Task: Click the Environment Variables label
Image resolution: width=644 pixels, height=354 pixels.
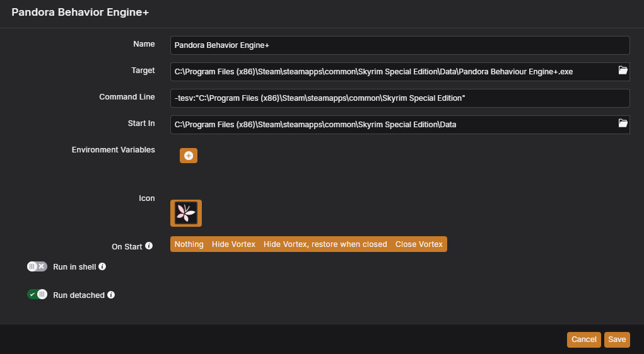Action: [x=114, y=150]
